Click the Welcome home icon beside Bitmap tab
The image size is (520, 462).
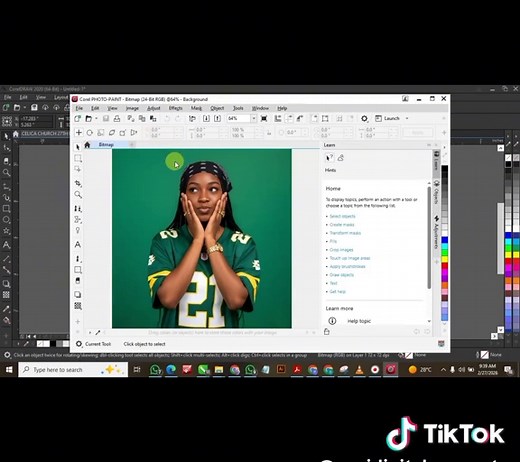[87, 145]
